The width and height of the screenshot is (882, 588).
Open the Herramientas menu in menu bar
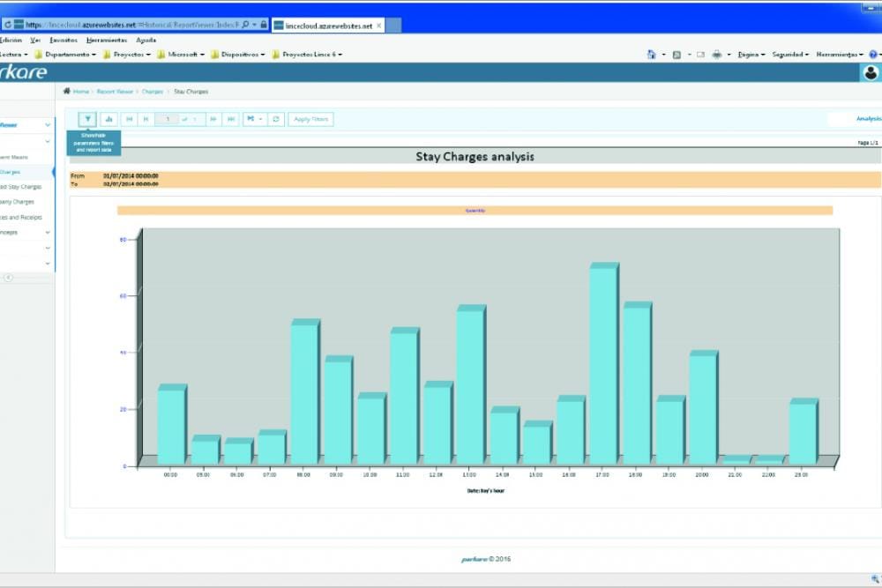tap(107, 40)
